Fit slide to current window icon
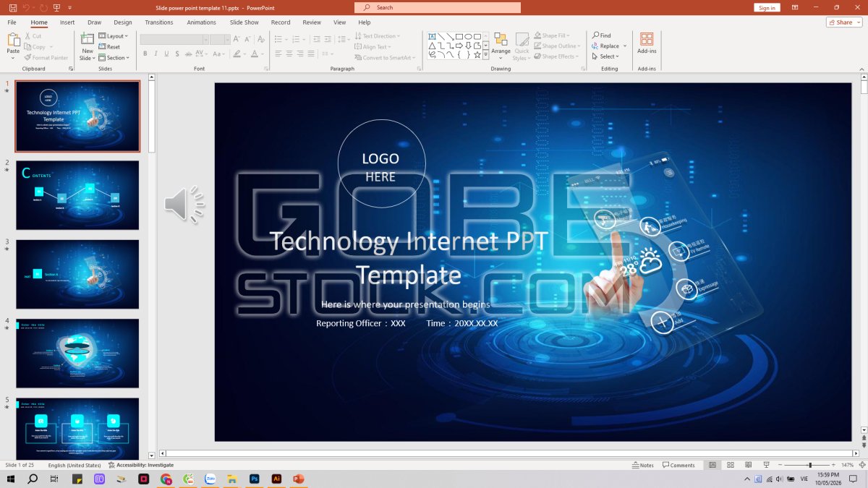 (861, 465)
